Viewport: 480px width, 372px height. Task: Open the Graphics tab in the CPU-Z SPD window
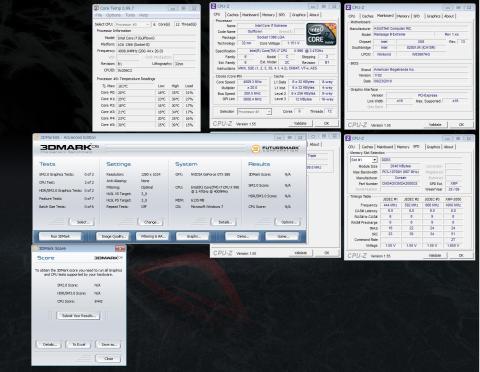(433, 147)
